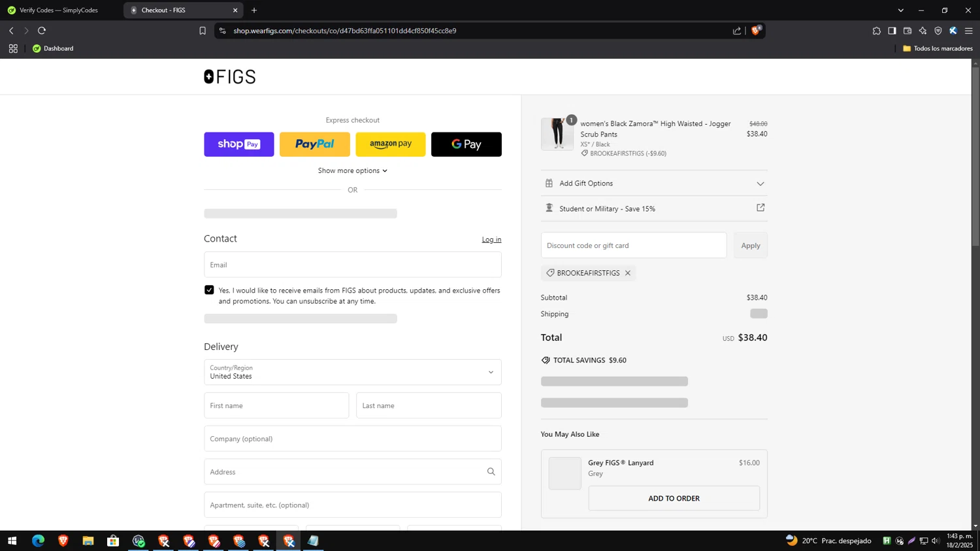Open the Country/Region dropdown

[352, 372]
